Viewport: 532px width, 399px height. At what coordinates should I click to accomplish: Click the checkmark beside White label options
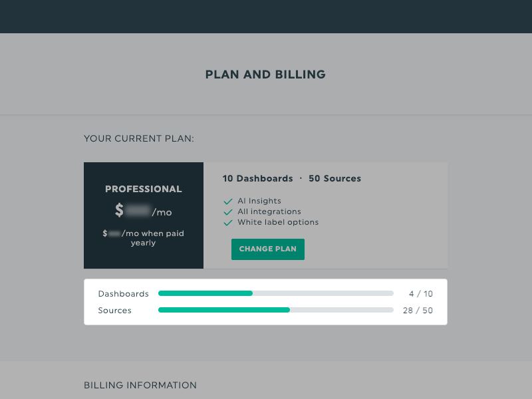(228, 222)
